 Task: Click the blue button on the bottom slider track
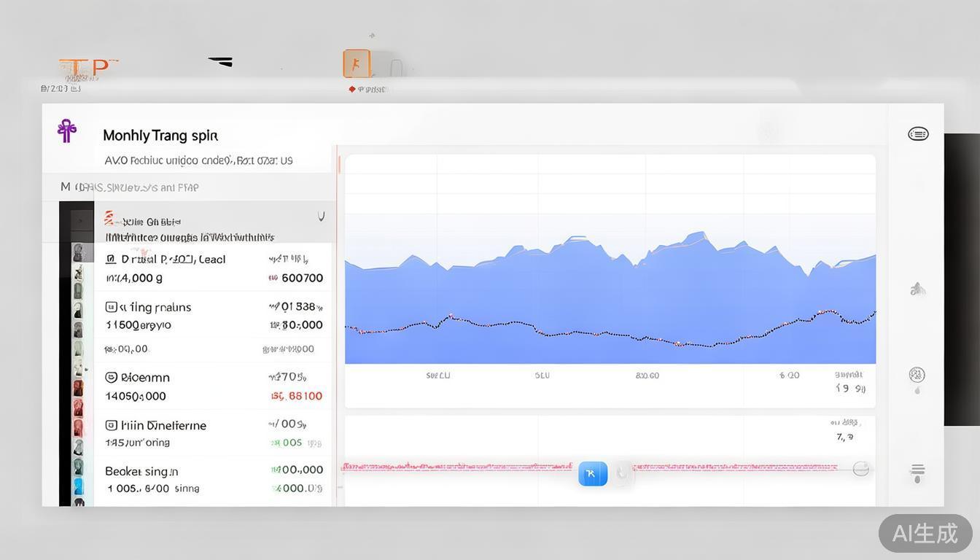(x=592, y=473)
